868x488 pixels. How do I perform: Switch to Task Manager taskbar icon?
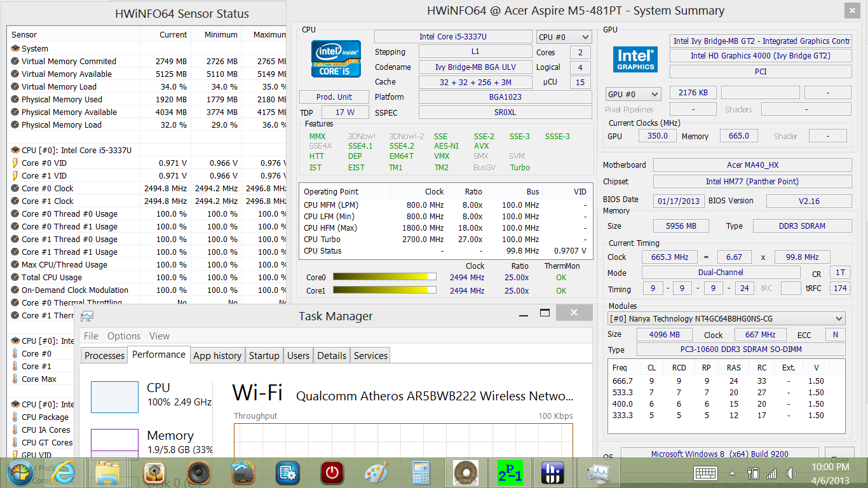pos(597,473)
